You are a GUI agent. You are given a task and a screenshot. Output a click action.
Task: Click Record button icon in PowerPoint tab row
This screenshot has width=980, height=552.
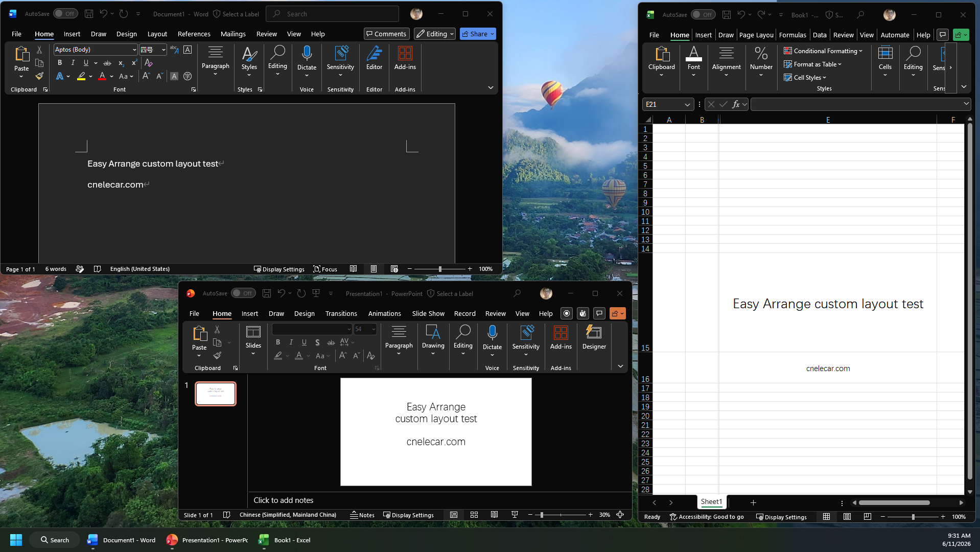click(566, 313)
